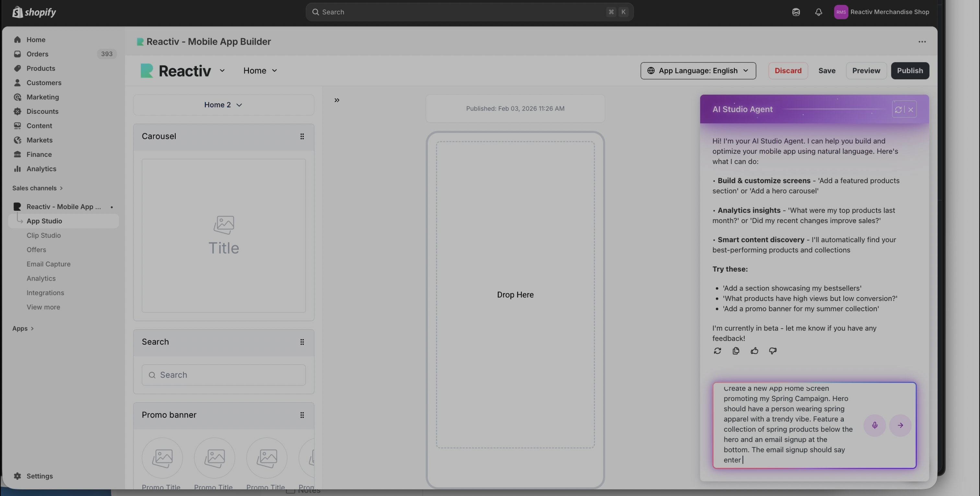Select the second Promo Title thumbnail
Viewport: 980px width, 496px height.
[x=214, y=458]
